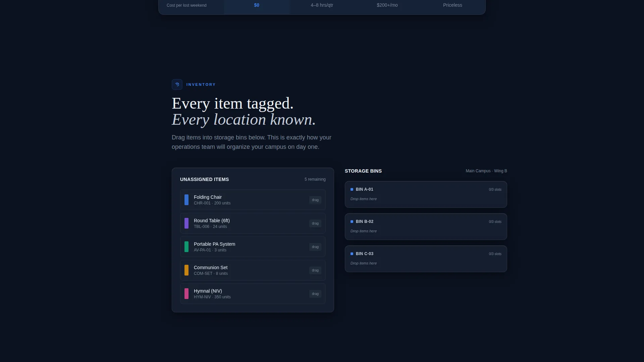This screenshot has height=362, width=644.
Task: Select the Folding Chair item name
Action: [x=208, y=197]
